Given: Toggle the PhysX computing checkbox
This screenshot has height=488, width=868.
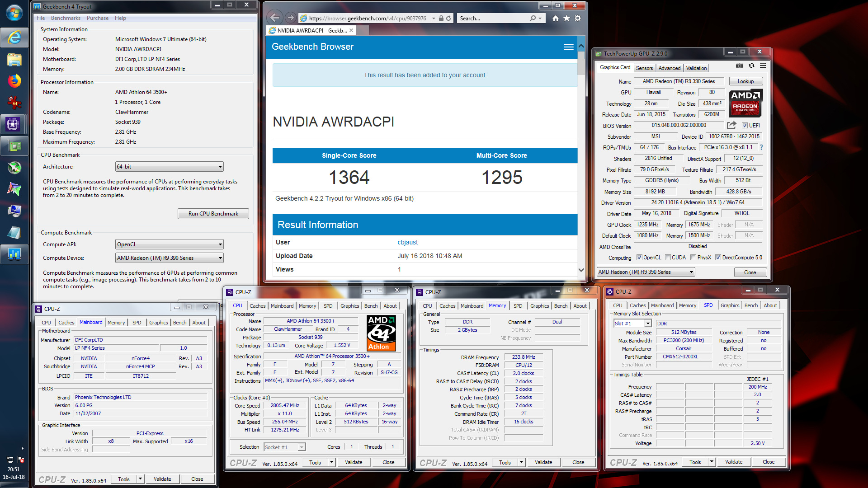Looking at the screenshot, I should click(693, 258).
